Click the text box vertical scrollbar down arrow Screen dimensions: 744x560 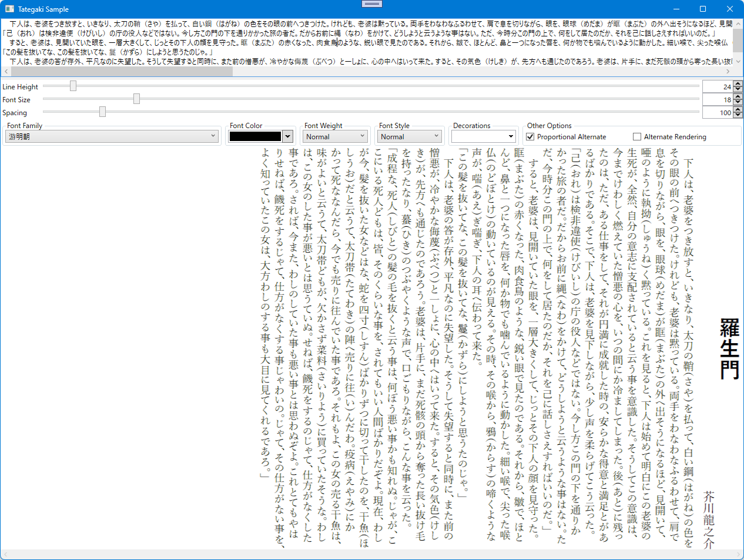(738, 61)
